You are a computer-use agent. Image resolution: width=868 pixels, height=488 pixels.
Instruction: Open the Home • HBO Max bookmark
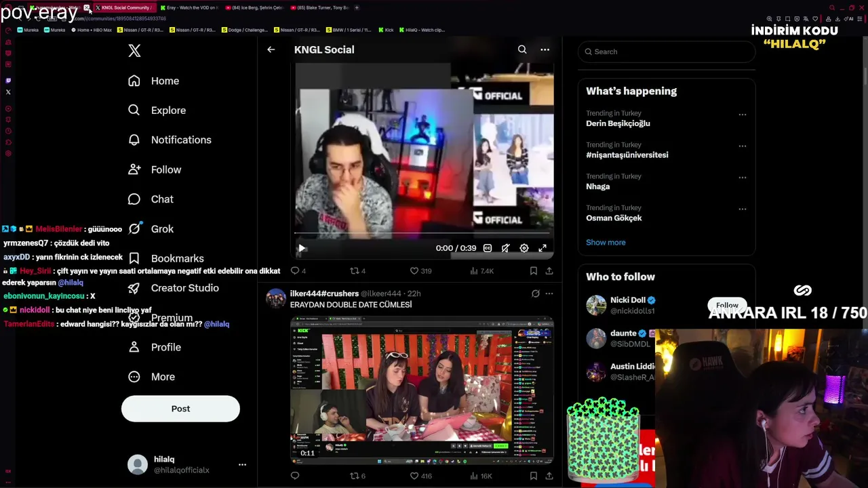tap(92, 30)
